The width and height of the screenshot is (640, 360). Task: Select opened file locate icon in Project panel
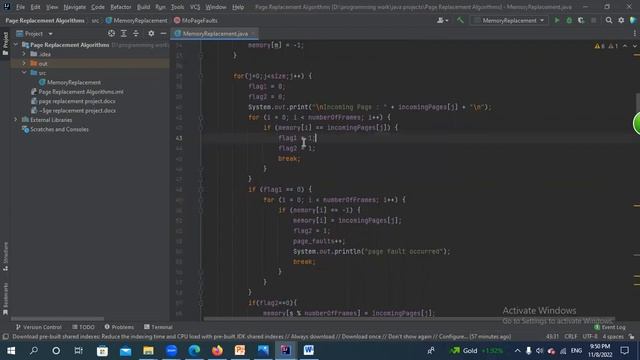(x=111, y=33)
